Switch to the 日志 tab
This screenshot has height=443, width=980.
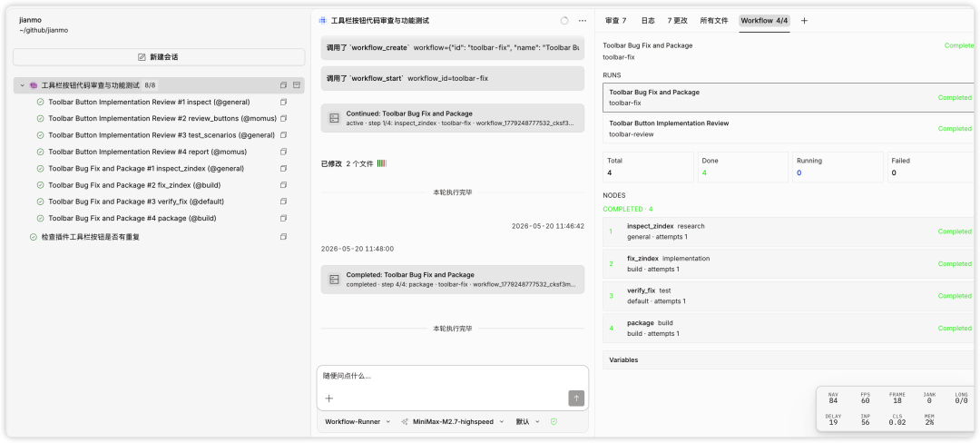coord(648,21)
